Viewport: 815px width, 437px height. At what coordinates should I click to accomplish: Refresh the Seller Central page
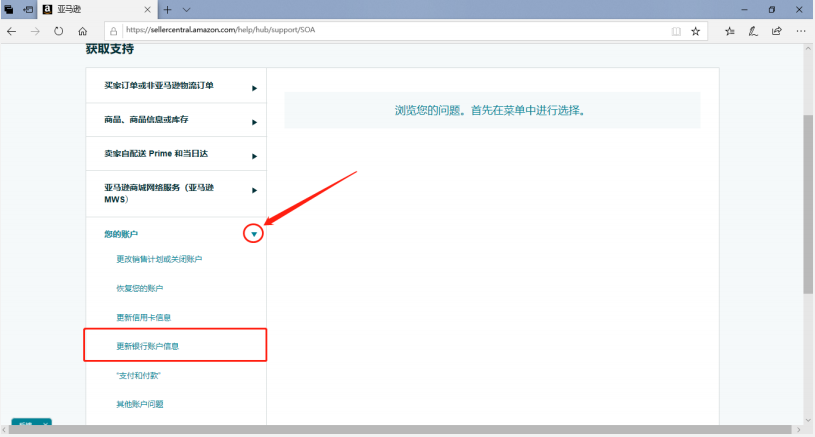58,31
